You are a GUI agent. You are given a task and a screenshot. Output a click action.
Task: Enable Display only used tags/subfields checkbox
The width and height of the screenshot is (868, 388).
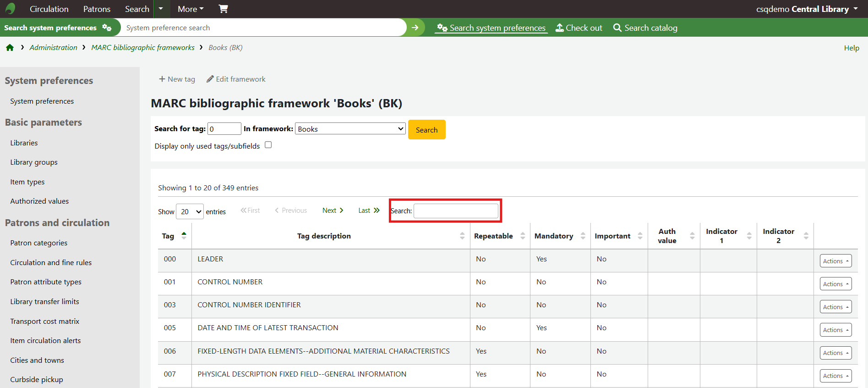coord(268,145)
